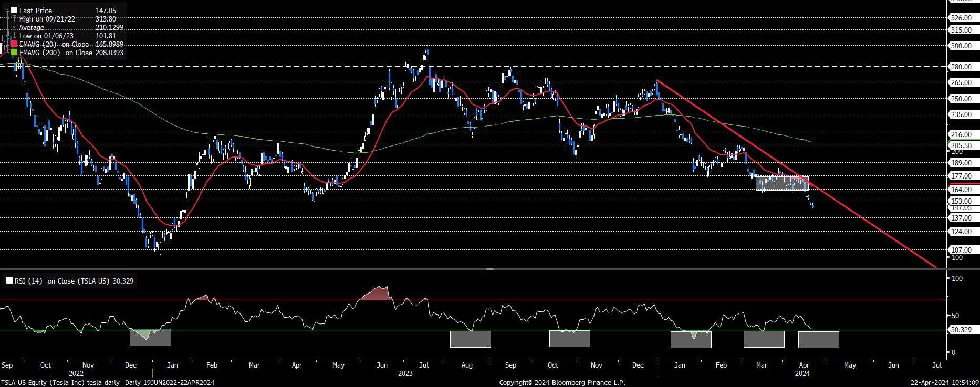Click the 22-Apr-2024 10:54:09 timestamp
The image size is (980, 387).
(x=944, y=383)
